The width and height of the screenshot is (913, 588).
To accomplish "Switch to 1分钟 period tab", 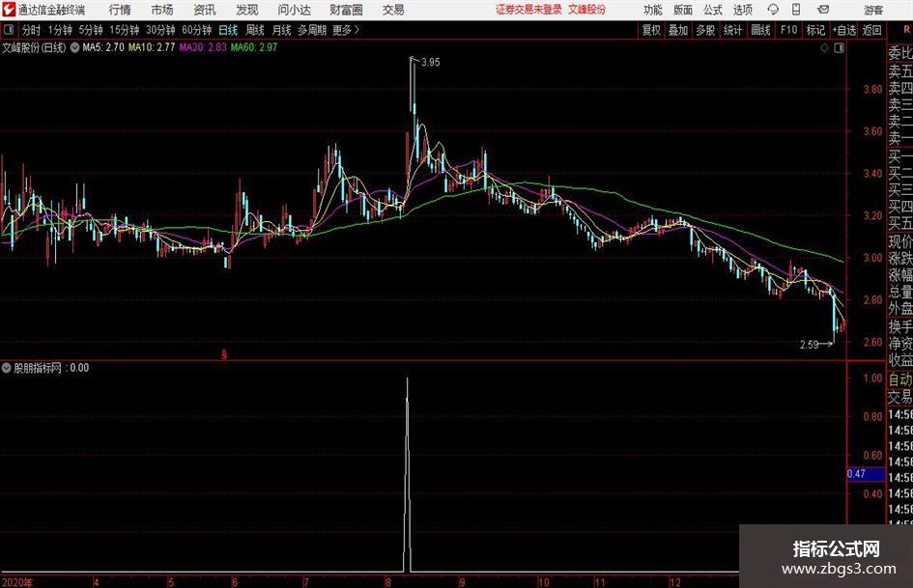I will click(x=60, y=30).
